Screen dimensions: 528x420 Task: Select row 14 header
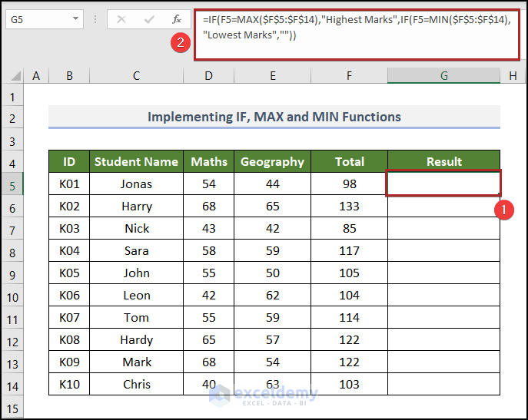12,385
